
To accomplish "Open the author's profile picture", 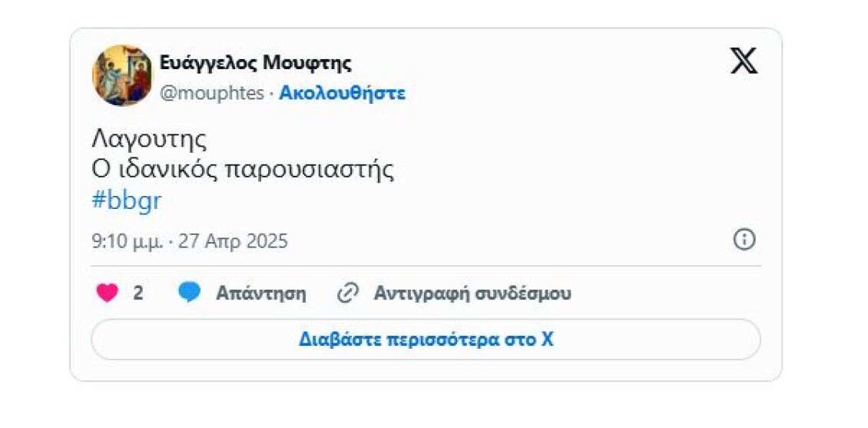I will [122, 75].
